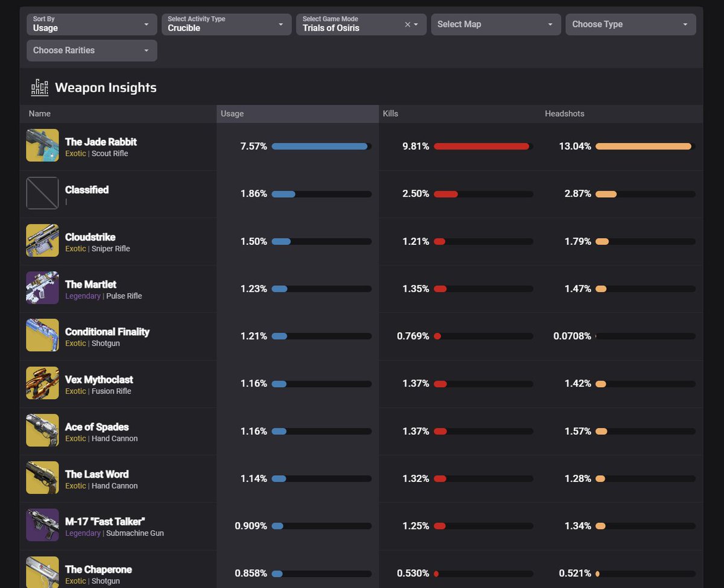
Task: Select the 0.530% kills value
Action: point(413,574)
